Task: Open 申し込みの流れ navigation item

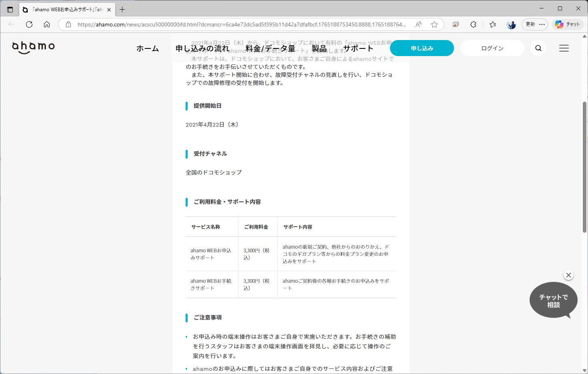Action: point(202,48)
